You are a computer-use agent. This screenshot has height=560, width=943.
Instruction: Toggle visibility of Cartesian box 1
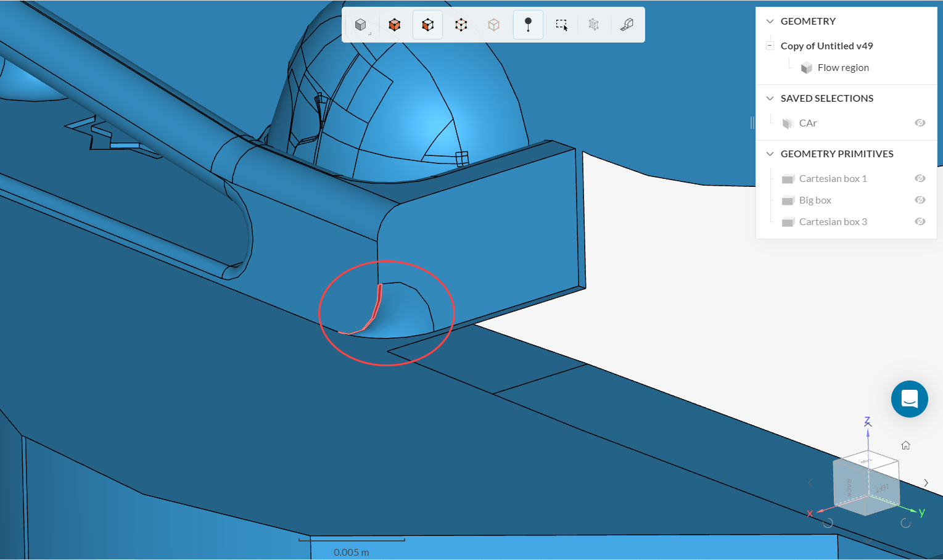920,178
